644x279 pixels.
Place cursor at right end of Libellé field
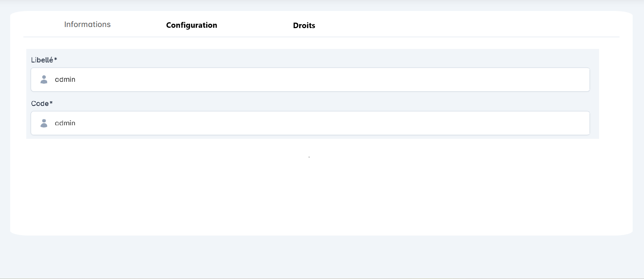point(581,80)
